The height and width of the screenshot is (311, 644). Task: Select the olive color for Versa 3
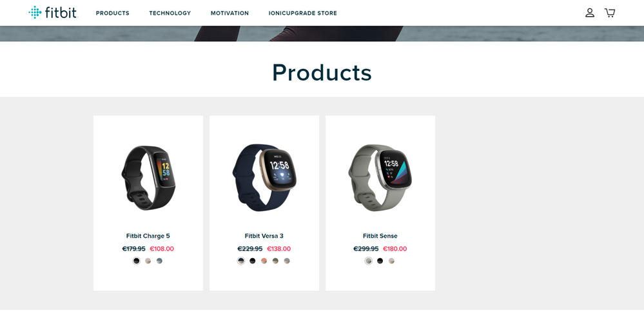pos(276,261)
